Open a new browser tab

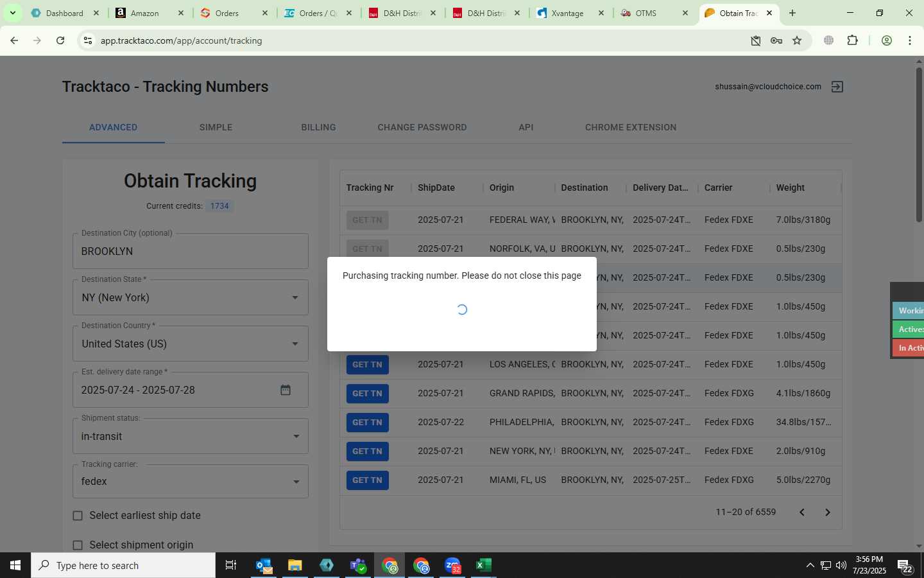pos(792,13)
